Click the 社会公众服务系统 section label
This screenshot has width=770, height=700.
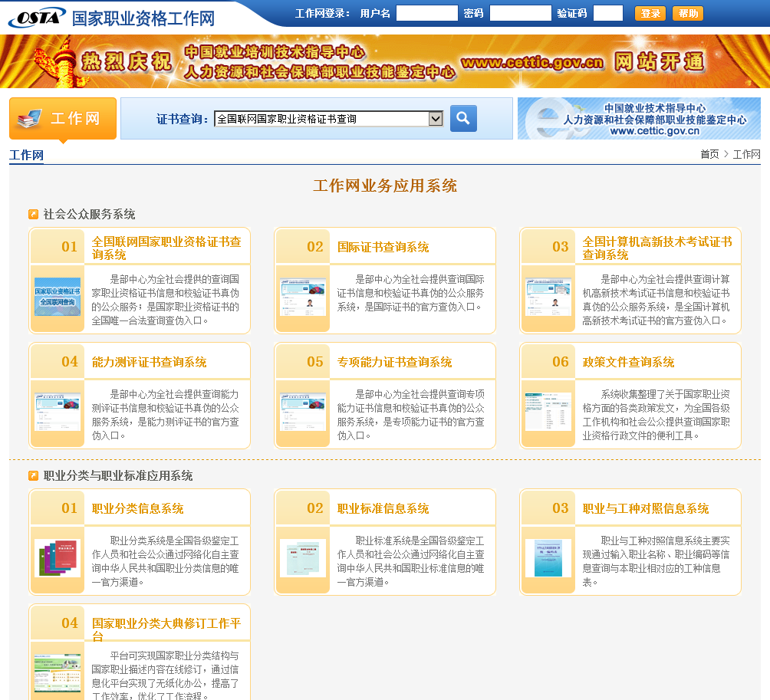tap(90, 214)
